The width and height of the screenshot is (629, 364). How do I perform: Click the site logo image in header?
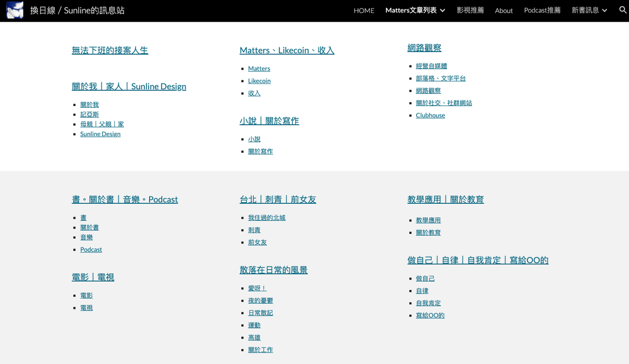(x=15, y=10)
